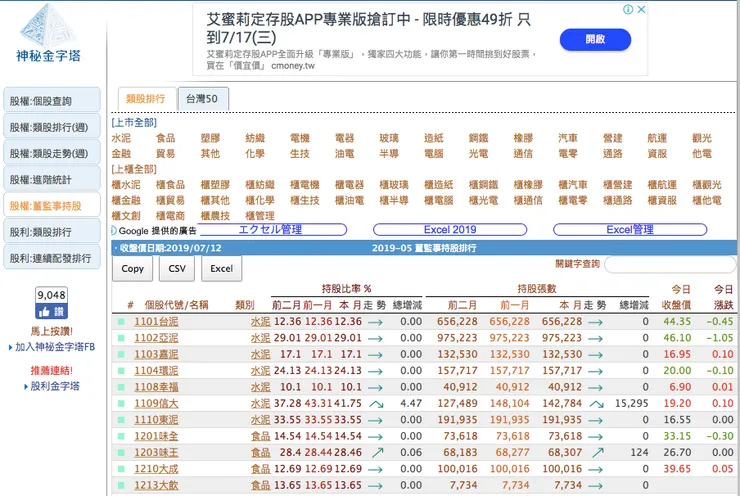Select the 航運 sector link
Image resolution: width=740 pixels, height=496 pixels.
[x=657, y=138]
